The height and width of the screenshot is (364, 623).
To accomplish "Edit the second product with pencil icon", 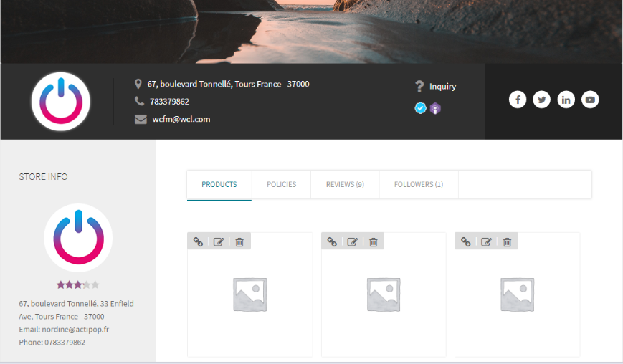I will coord(353,242).
